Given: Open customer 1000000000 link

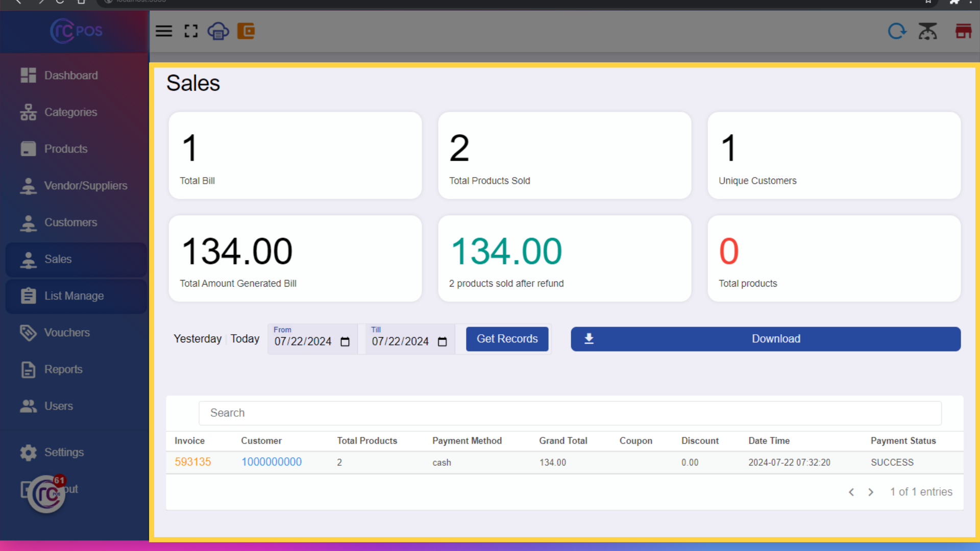Looking at the screenshot, I should click(272, 462).
